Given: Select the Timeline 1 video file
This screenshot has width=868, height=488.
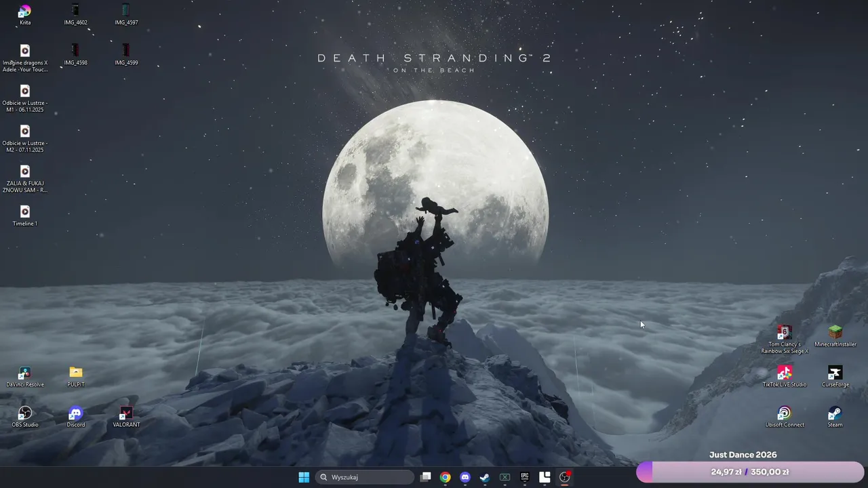Looking at the screenshot, I should point(25,216).
